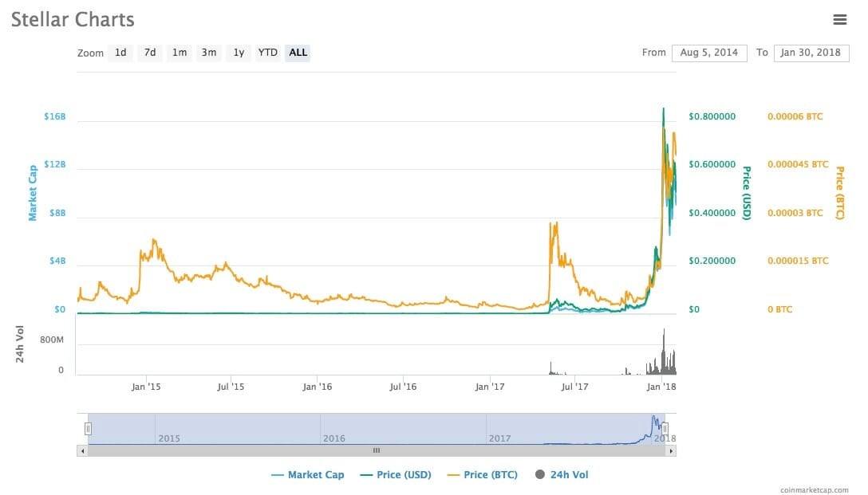Set zoom range to 1d
This screenshot has width=868, height=495.
pyautogui.click(x=120, y=53)
